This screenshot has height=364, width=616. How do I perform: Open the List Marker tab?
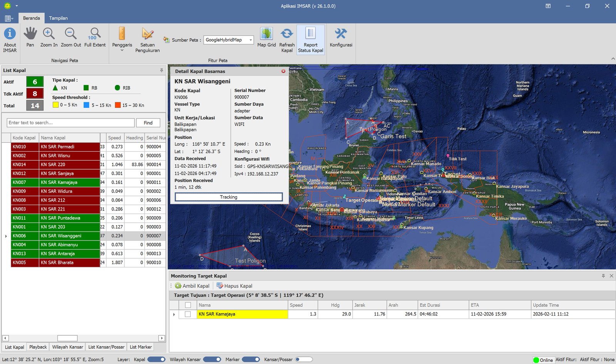[141, 347]
